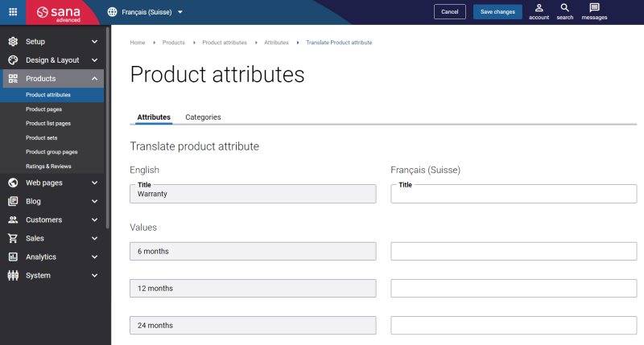This screenshot has width=644, height=345.
Task: Click Translate Product attribute breadcrumb
Action: pos(339,43)
